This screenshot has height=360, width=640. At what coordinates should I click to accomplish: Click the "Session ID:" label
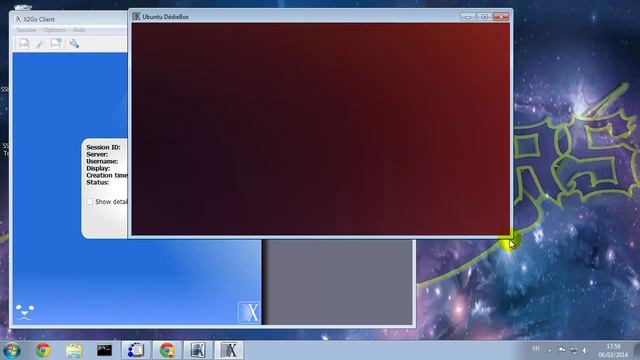pos(103,147)
